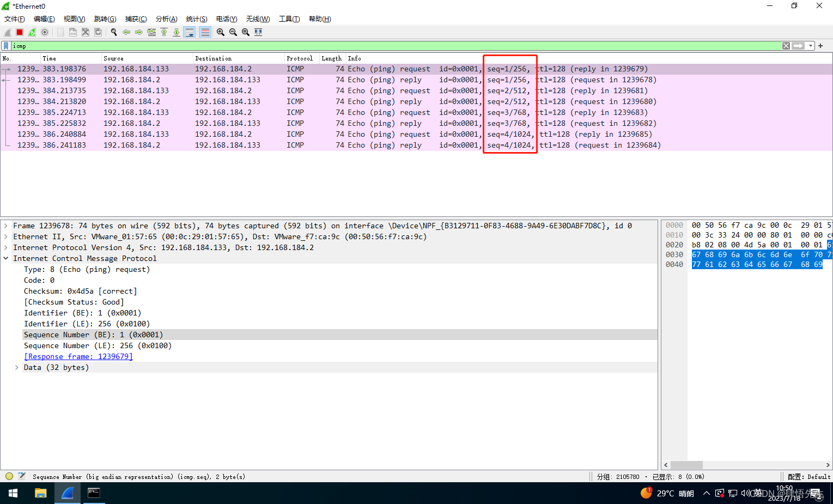Click the close capture file icon
The width and height of the screenshot is (833, 504).
pos(86,32)
